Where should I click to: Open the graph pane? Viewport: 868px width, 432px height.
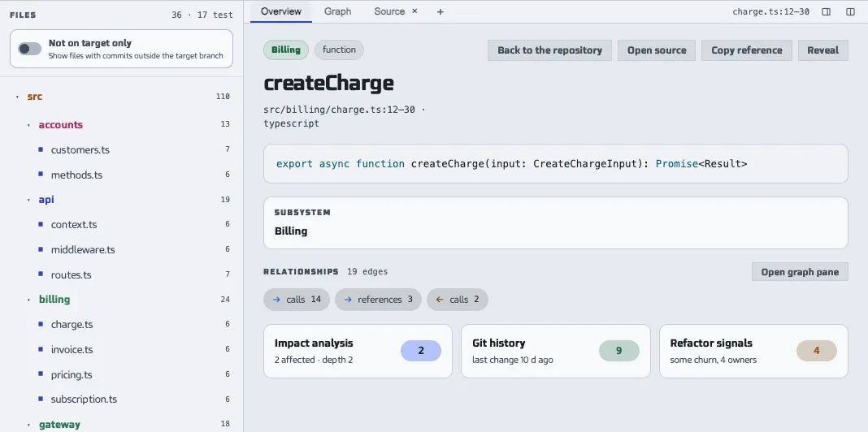point(800,272)
